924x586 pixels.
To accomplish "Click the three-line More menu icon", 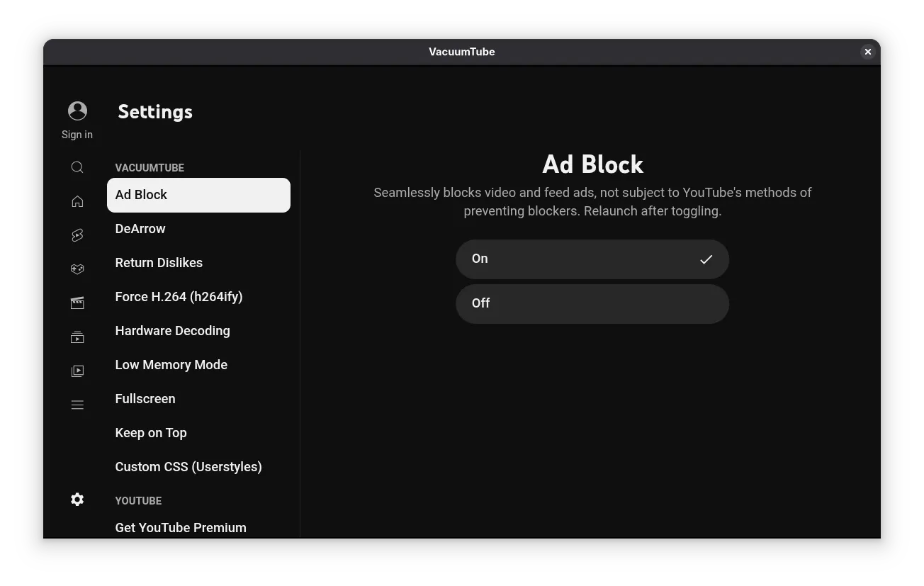I will [77, 405].
